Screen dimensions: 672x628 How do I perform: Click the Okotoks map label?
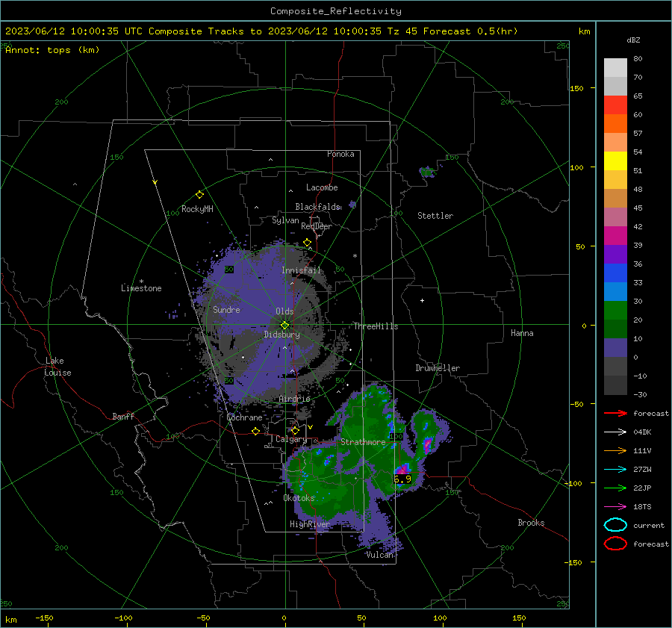tap(299, 498)
